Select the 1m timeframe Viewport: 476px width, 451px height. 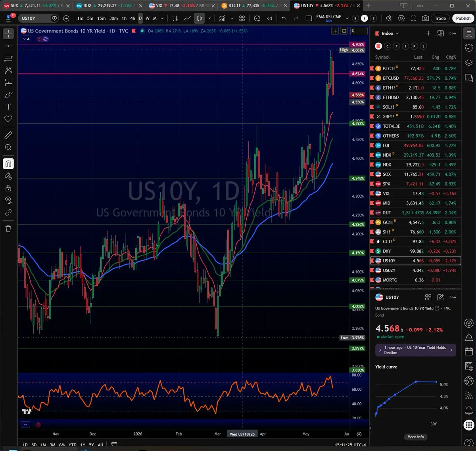(80, 18)
